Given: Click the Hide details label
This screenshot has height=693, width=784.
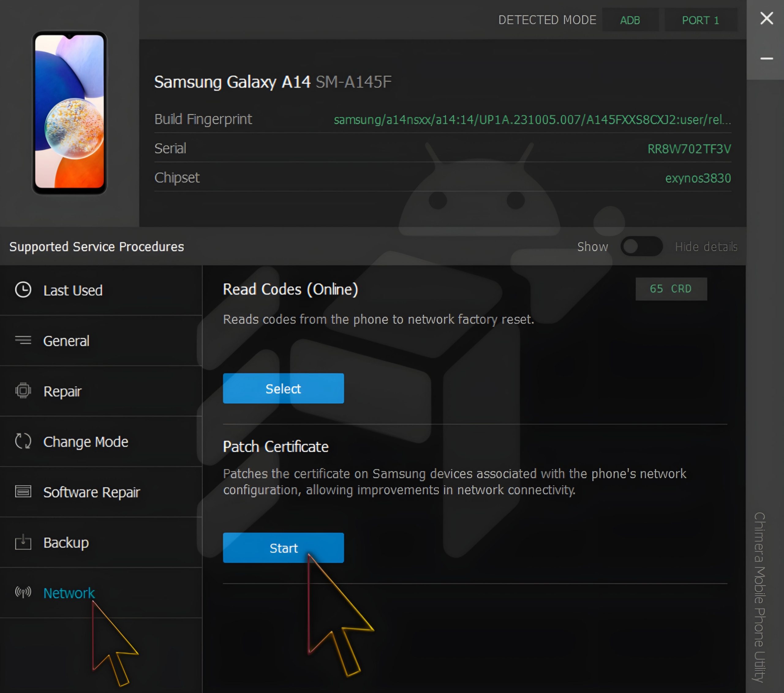Looking at the screenshot, I should click(x=706, y=246).
